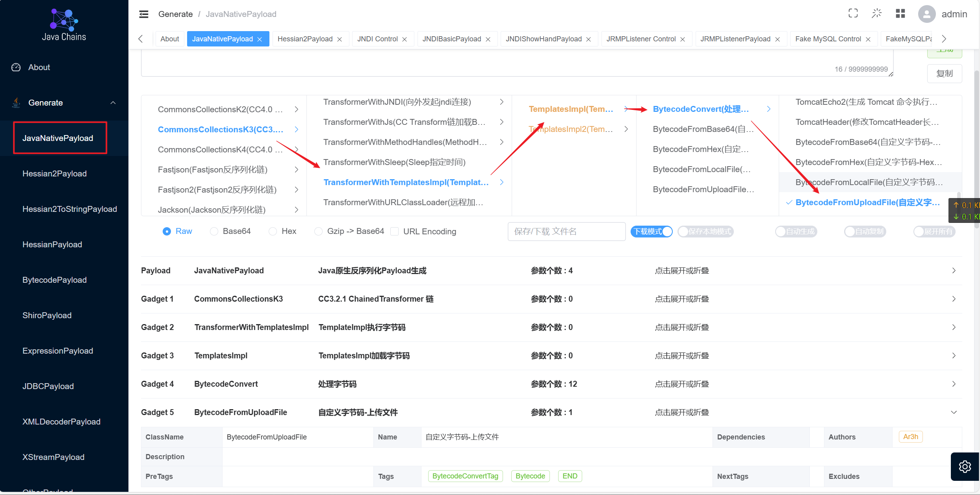The image size is (980, 495).
Task: Open the grid layout icon
Action: coord(900,13)
